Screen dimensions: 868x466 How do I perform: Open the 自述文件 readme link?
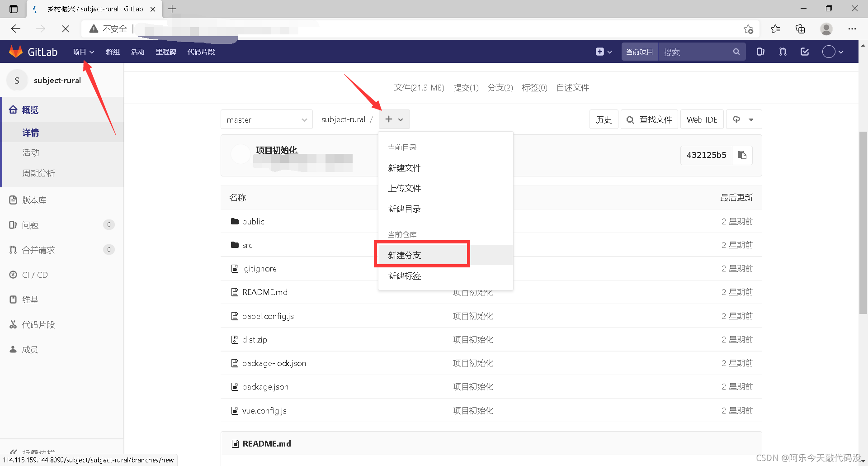pos(572,88)
